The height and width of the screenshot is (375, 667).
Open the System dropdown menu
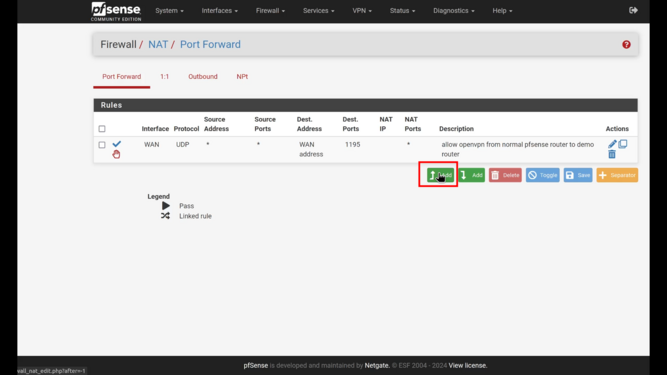(x=169, y=11)
